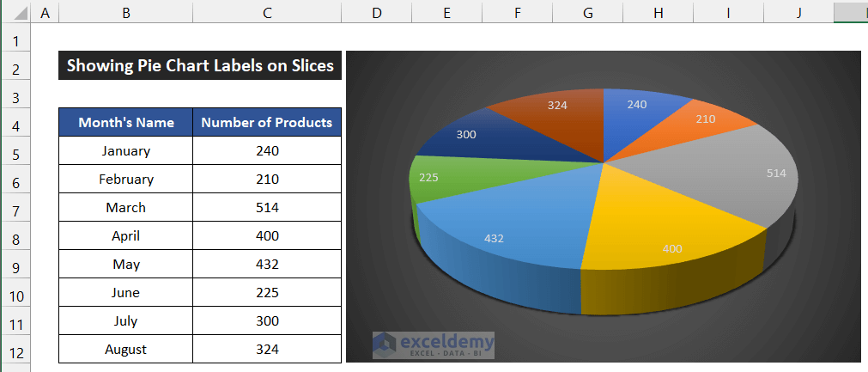Viewport: 868px width, 372px height.
Task: Select the cell with value 432
Action: tap(267, 265)
